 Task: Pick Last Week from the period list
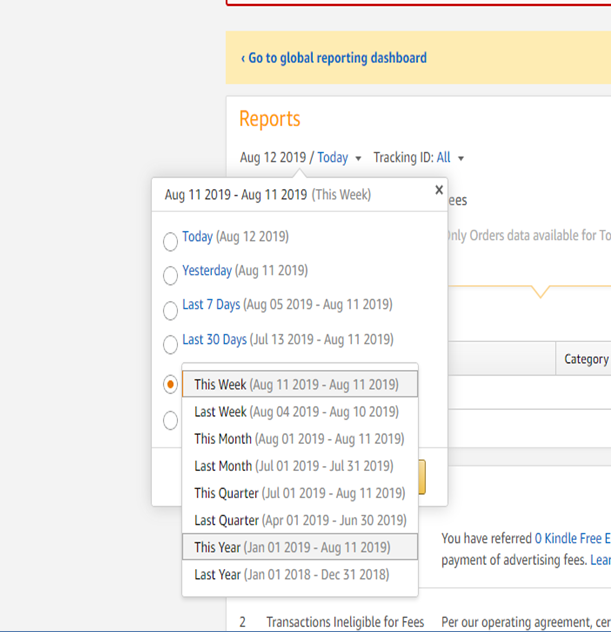pos(296,412)
